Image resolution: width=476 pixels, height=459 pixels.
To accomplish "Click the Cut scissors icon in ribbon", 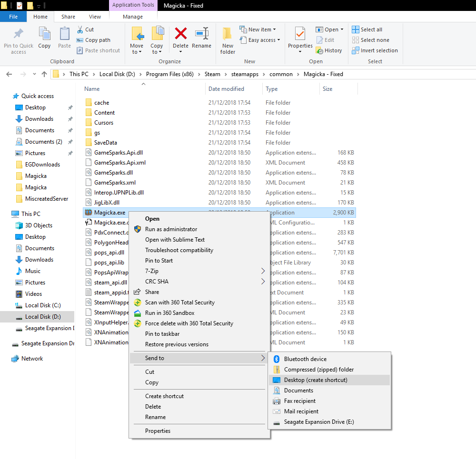I will coord(80,29).
